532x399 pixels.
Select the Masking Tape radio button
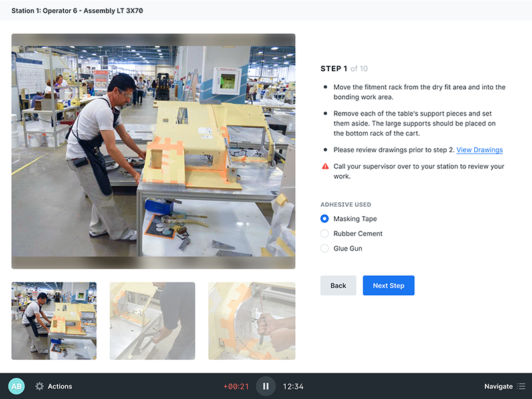324,218
